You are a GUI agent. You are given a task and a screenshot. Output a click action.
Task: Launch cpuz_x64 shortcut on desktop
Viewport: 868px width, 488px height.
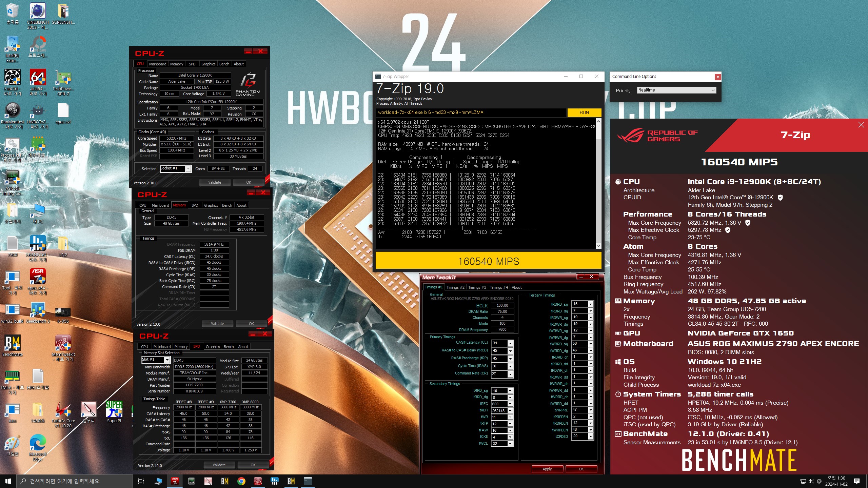click(38, 282)
